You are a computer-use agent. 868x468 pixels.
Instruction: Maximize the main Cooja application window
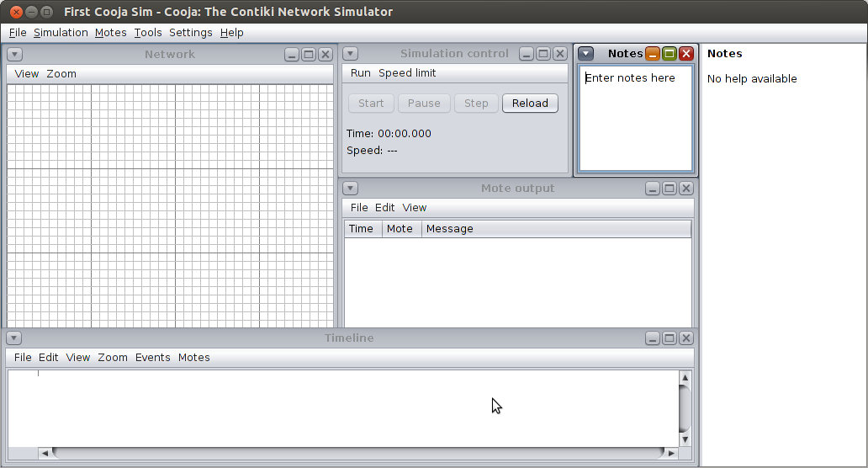[x=47, y=12]
